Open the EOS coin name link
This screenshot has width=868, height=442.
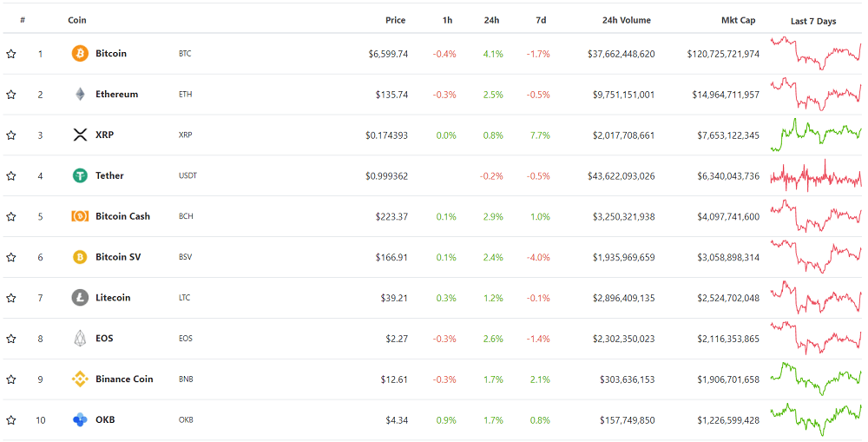104,339
